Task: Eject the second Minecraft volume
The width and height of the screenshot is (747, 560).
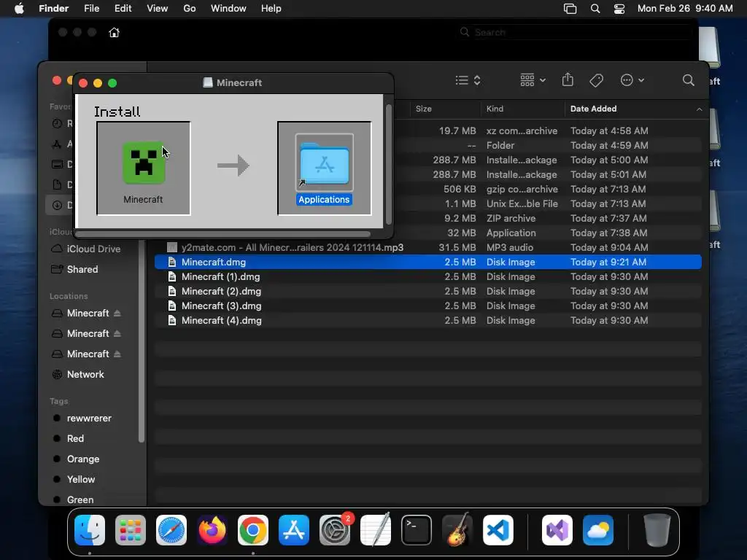Action: (x=117, y=334)
